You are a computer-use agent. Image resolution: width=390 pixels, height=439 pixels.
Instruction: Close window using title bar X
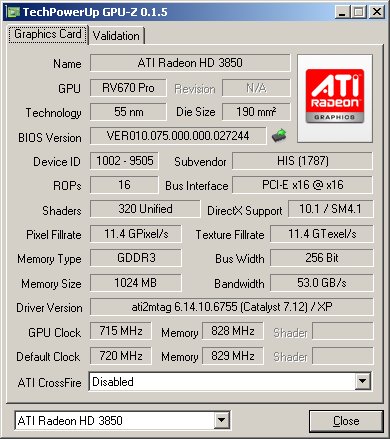pos(377,12)
